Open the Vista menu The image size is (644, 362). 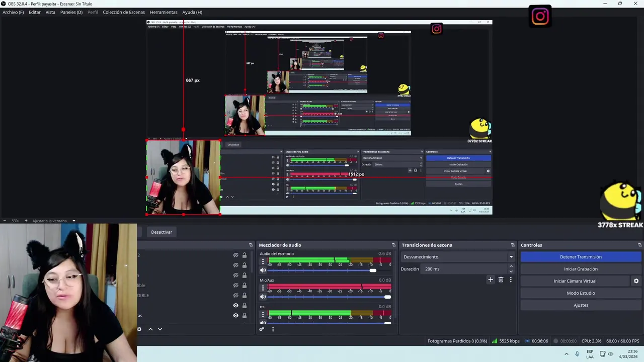click(50, 12)
